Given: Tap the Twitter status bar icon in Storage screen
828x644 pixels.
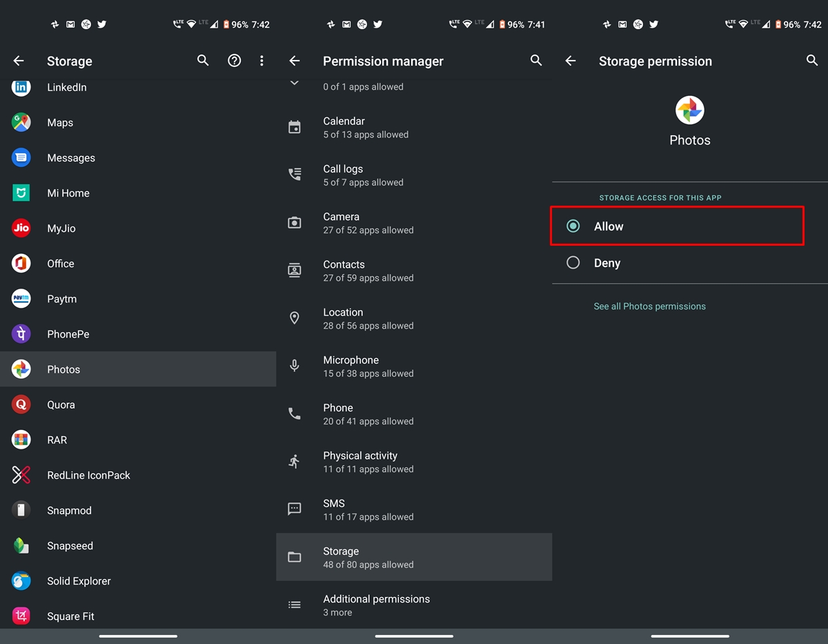Looking at the screenshot, I should coord(101,24).
